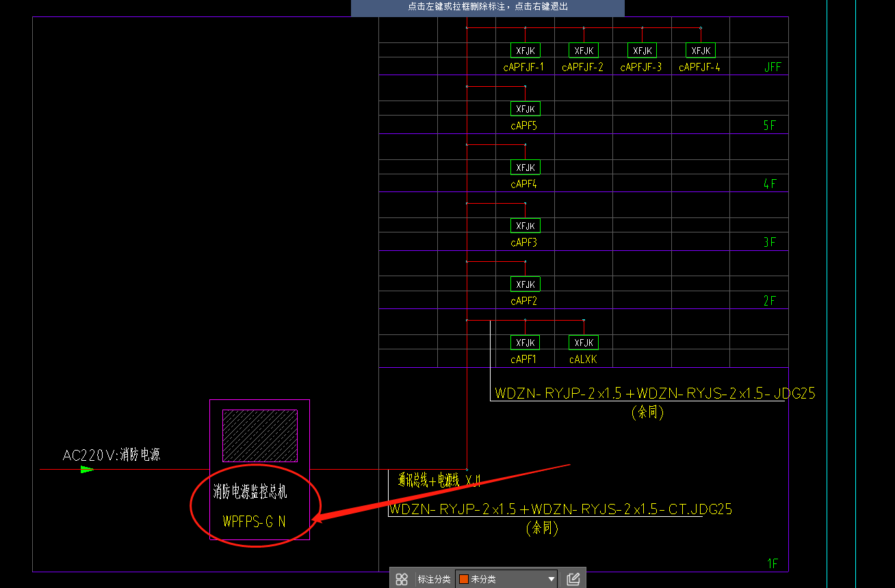
Task: Click the orange color swatch beside 未分类
Action: [x=463, y=579]
